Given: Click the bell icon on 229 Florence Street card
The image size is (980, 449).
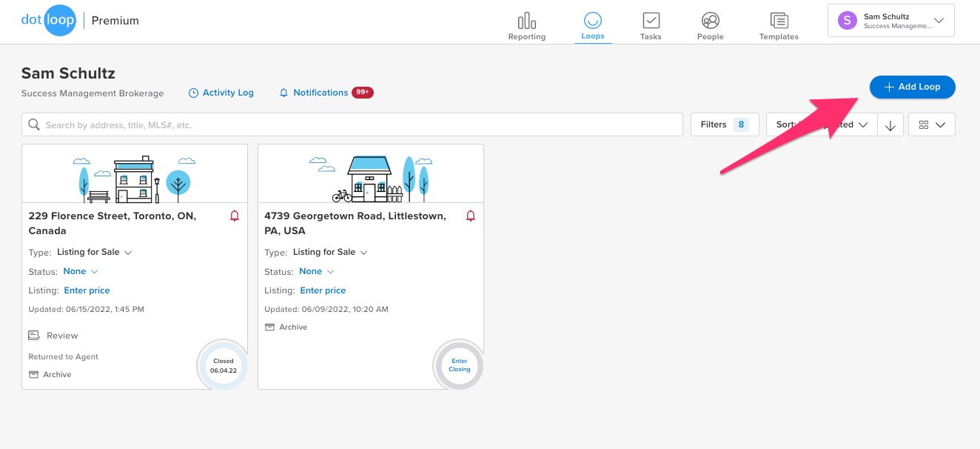Looking at the screenshot, I should (235, 216).
